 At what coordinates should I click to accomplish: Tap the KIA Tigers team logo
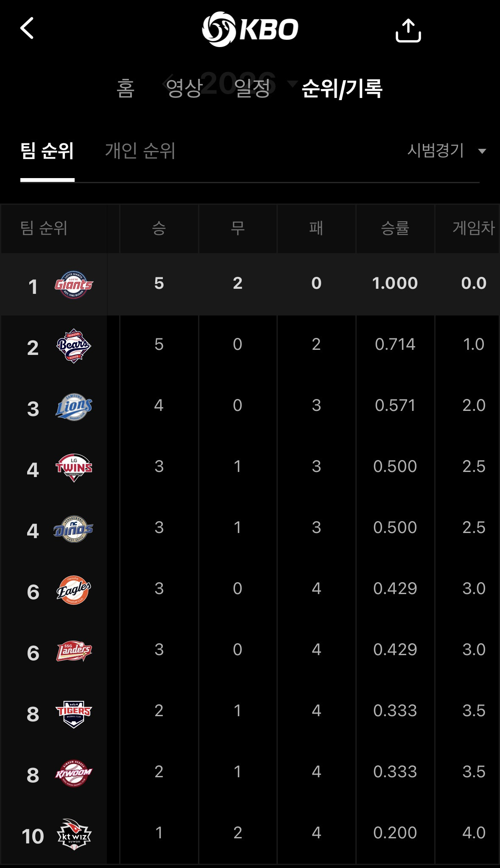[x=74, y=713]
